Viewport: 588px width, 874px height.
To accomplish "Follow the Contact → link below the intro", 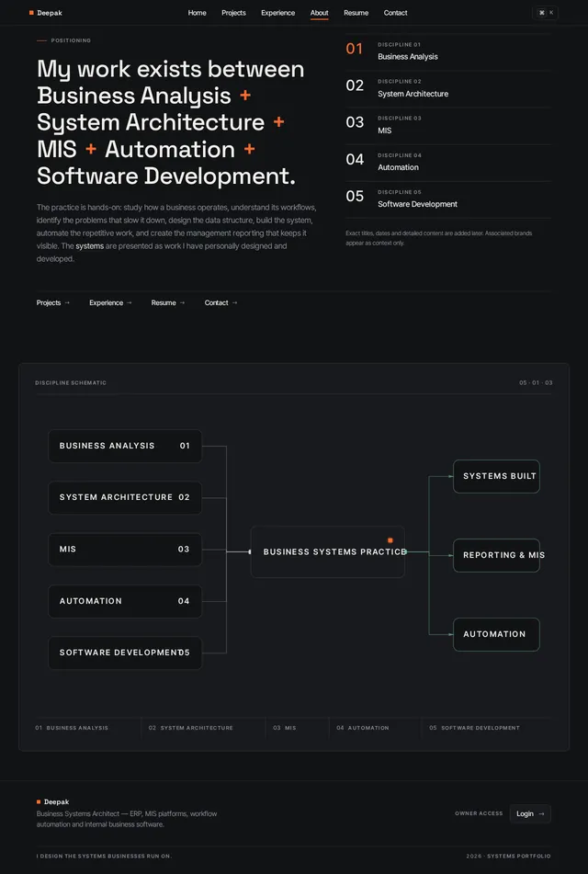I will (221, 302).
